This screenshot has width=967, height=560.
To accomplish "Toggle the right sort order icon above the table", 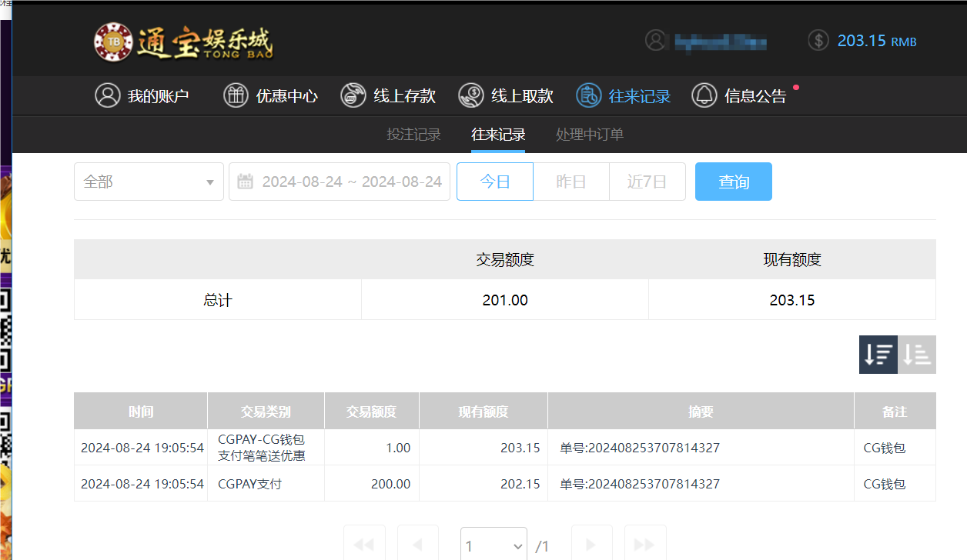I will pyautogui.click(x=916, y=355).
